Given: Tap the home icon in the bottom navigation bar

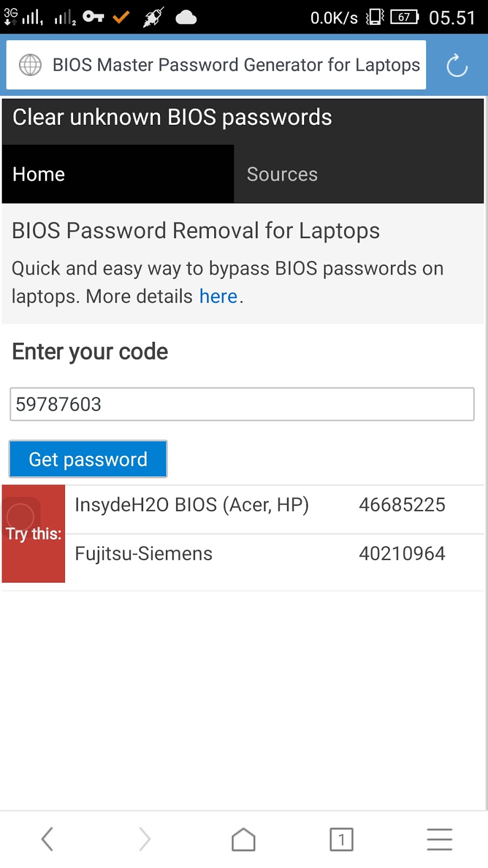Looking at the screenshot, I should [243, 838].
